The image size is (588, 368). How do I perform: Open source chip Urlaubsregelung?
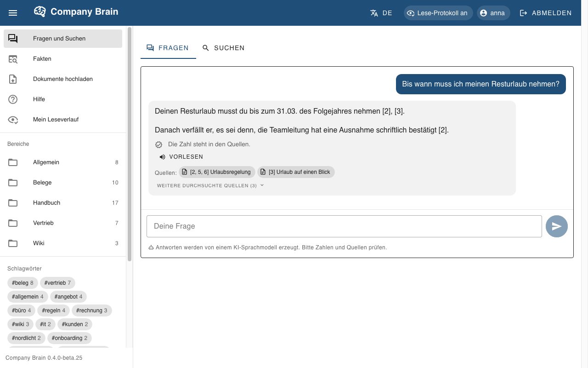pos(217,172)
